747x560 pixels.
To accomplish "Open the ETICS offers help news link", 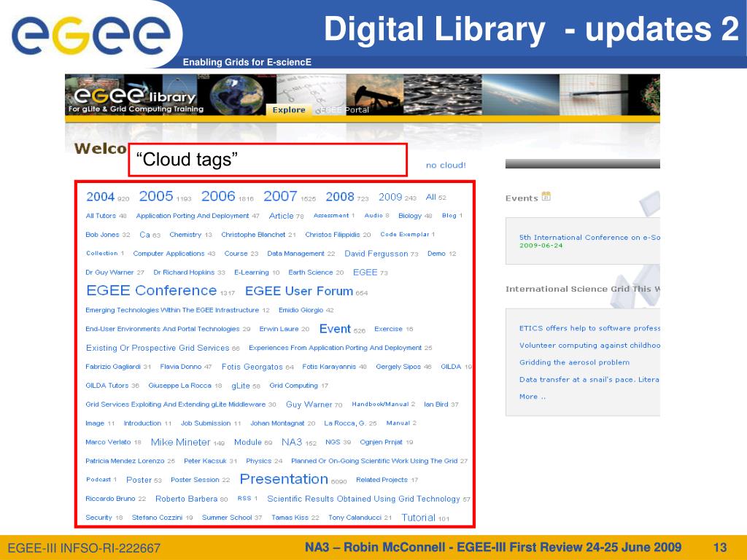I will [x=589, y=328].
